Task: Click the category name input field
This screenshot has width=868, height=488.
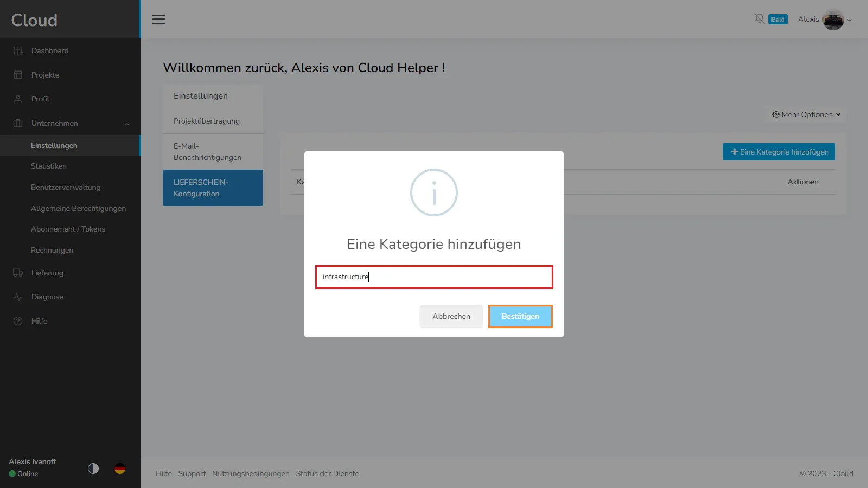Action: click(x=434, y=277)
